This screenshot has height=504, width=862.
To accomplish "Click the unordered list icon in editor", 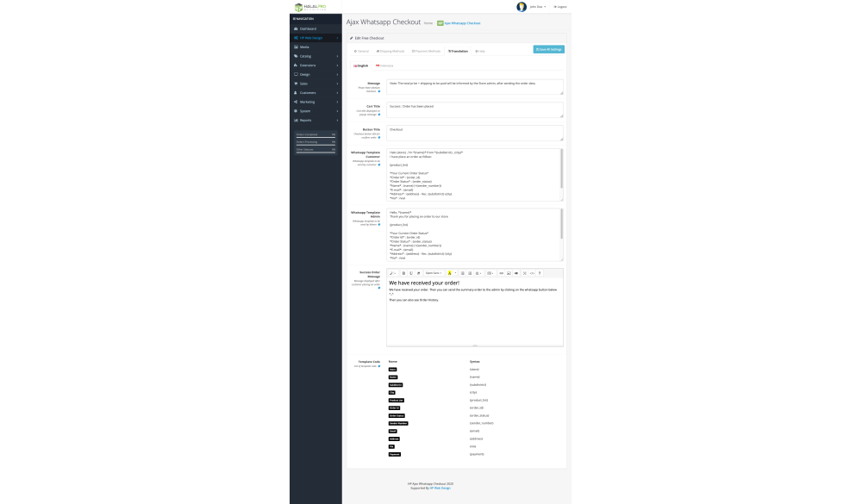I will click(463, 273).
